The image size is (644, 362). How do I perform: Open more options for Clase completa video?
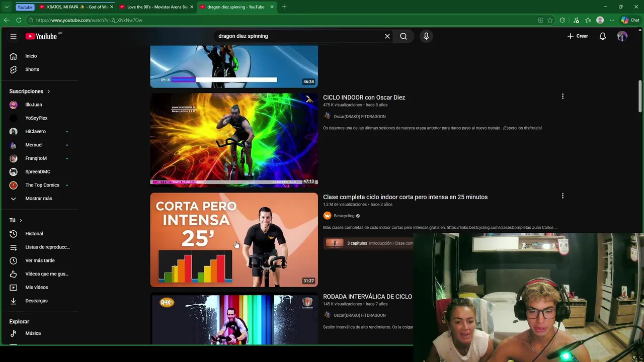(x=562, y=196)
